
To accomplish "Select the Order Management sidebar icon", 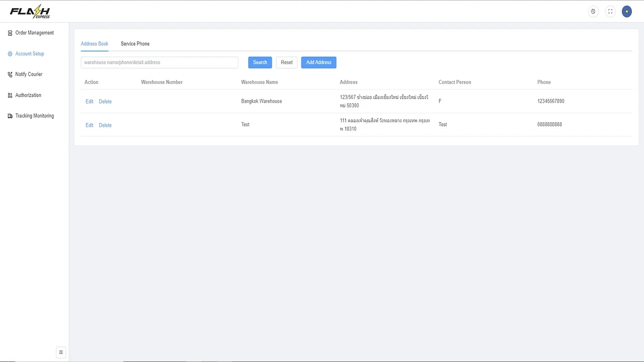I will click(x=10, y=33).
